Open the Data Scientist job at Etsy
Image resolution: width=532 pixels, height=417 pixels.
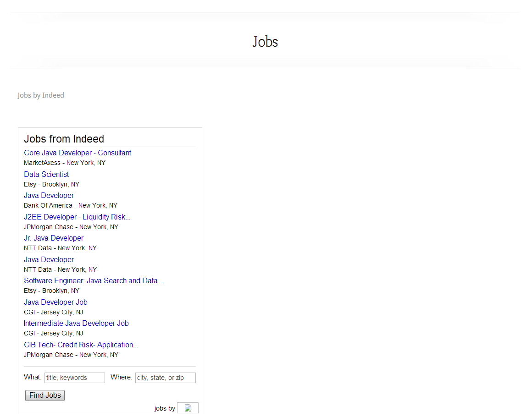pos(46,174)
